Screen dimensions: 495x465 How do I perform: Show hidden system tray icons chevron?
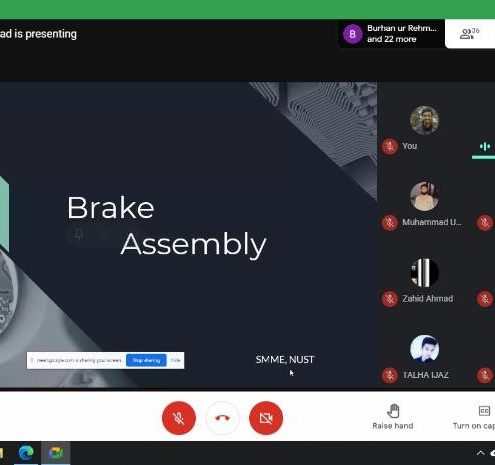point(480,453)
